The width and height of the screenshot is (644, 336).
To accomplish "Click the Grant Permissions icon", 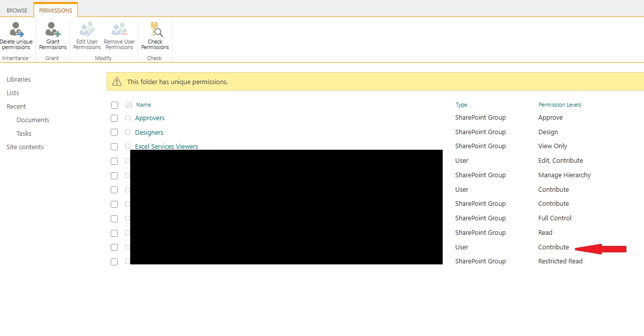I will point(53,30).
